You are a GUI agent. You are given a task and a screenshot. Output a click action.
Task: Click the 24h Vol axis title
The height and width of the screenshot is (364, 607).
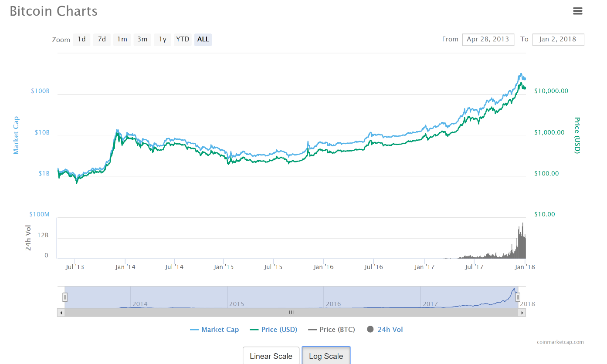tap(28, 238)
